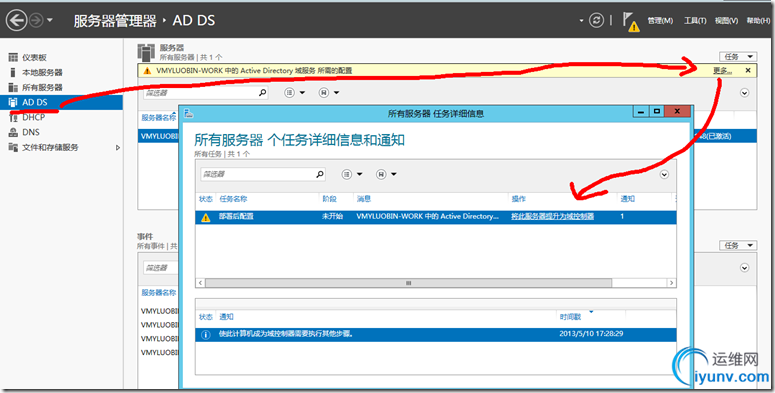Screen dimensions: 775x393
Task: Select AD DS in the sidebar
Action: coord(61,102)
